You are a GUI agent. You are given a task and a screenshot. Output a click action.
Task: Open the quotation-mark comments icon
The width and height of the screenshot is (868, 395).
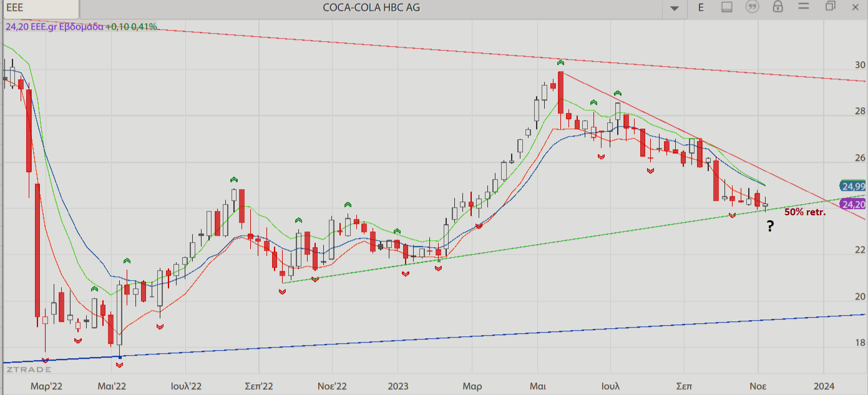(x=752, y=7)
